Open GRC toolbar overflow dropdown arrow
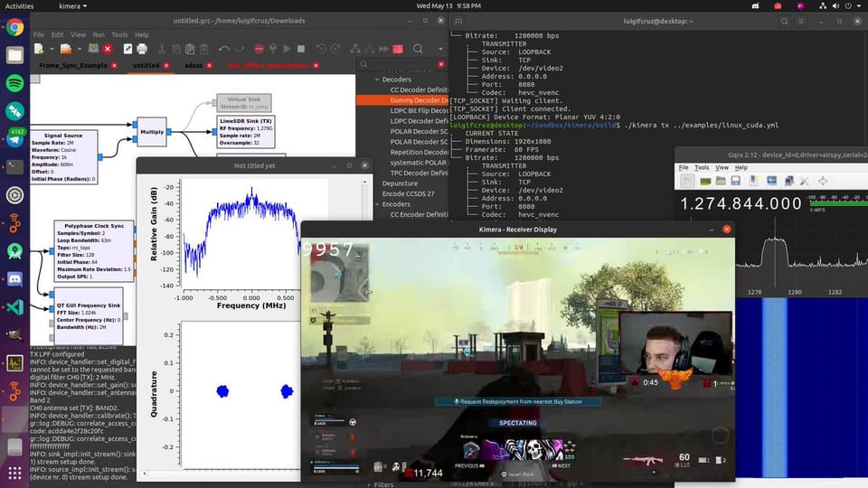Screen dimensions: 868x488 click(440, 49)
